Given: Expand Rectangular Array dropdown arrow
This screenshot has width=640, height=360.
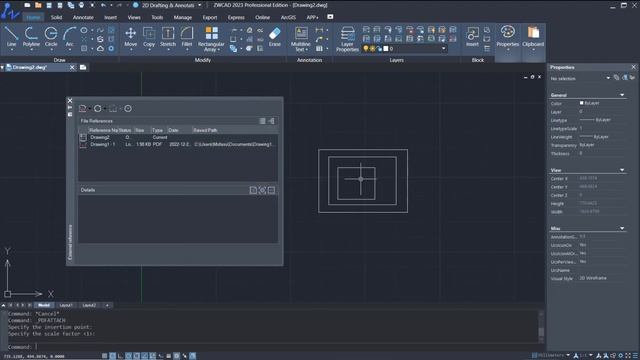Looking at the screenshot, I should point(219,49).
